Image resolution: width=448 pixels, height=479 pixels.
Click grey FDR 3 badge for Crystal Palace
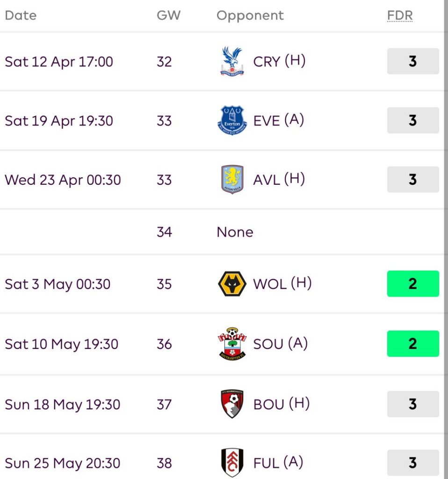point(413,61)
